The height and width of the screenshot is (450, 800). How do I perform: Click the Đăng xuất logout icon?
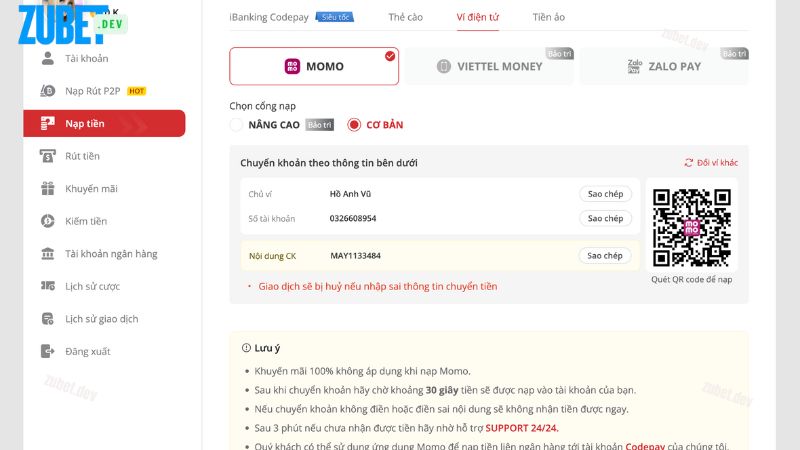[47, 351]
